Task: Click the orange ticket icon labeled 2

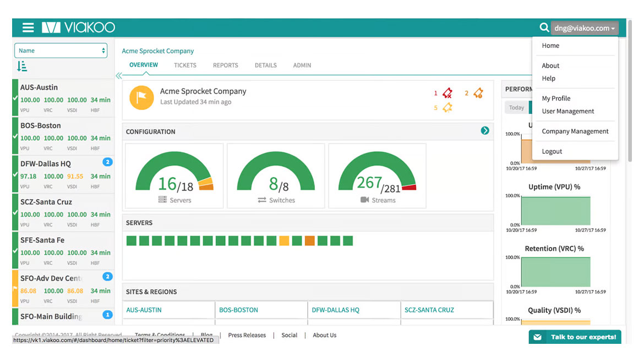Action: pyautogui.click(x=478, y=93)
